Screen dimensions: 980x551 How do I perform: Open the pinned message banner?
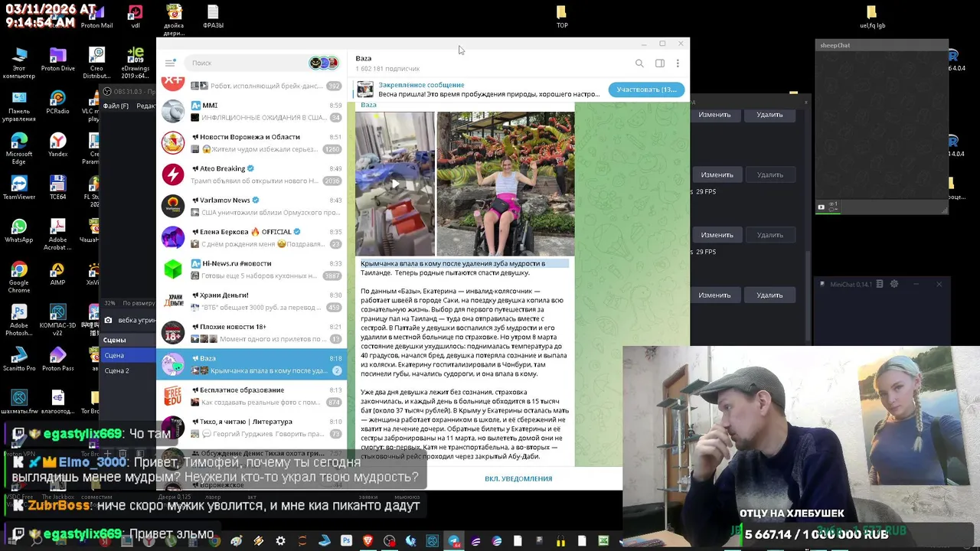click(479, 90)
